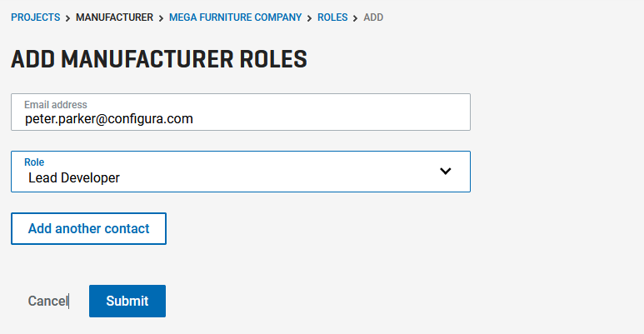Click the peter.parker@configura.com email text
Screen dimensions: 644x334
109,119
